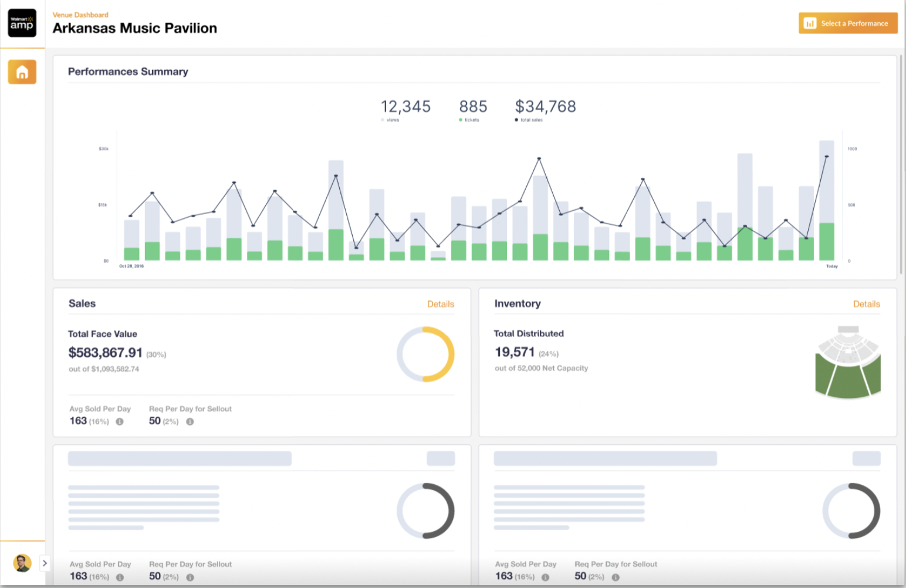Open the Home sidebar icon
This screenshot has width=906, height=588.
click(22, 72)
